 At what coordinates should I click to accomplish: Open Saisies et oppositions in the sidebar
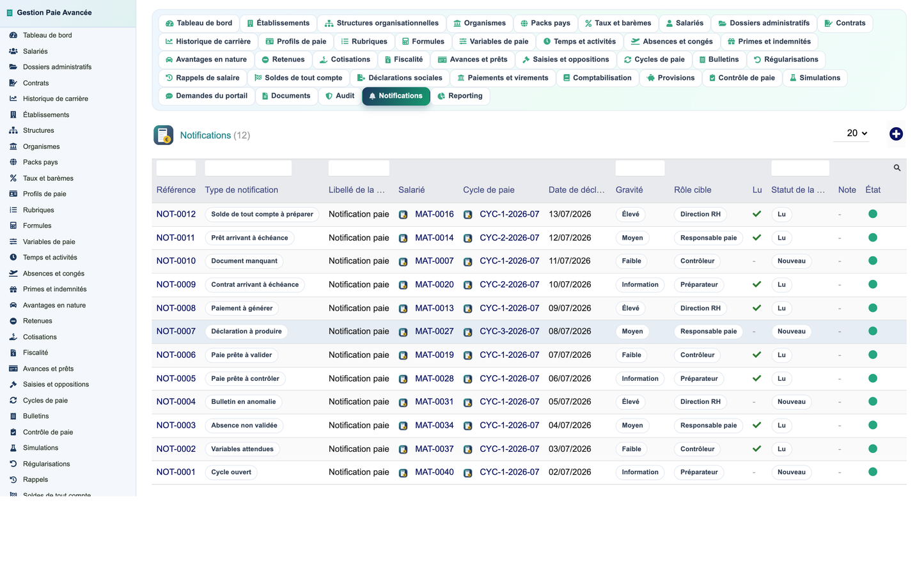[56, 385]
